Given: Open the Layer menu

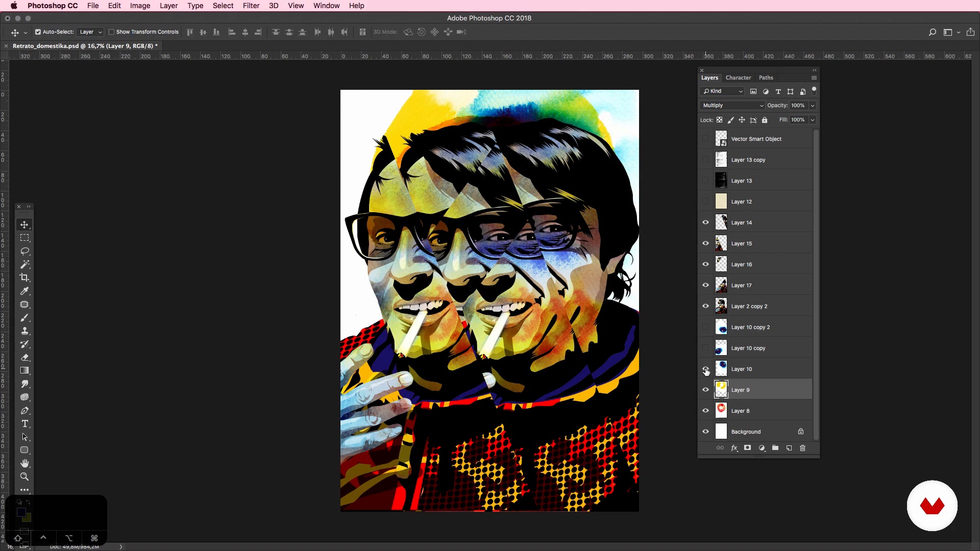Looking at the screenshot, I should [168, 6].
